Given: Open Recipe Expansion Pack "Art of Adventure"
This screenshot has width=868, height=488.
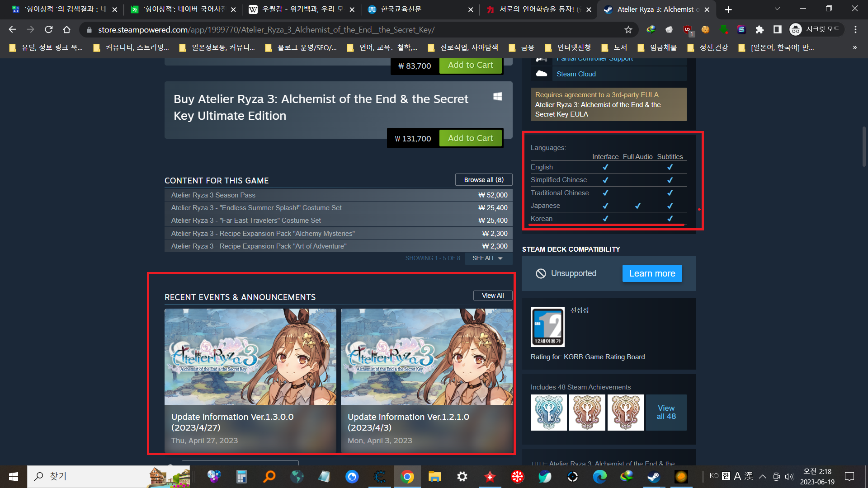Looking at the screenshot, I should [339, 246].
